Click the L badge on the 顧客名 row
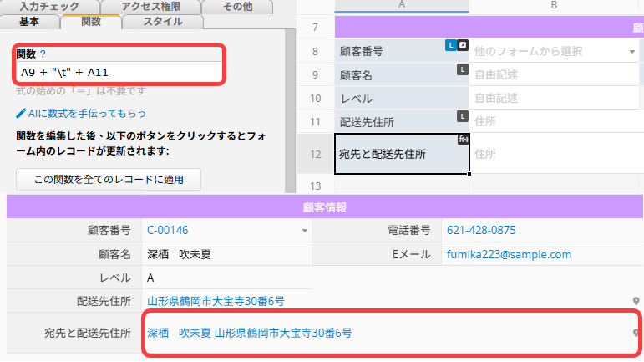This screenshot has width=644, height=362. (463, 69)
